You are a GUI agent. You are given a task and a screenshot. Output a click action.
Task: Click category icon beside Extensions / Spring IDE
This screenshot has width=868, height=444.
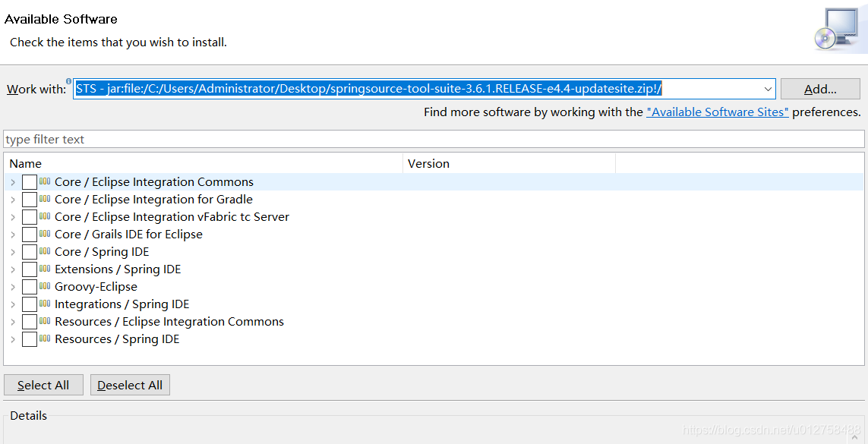point(45,269)
